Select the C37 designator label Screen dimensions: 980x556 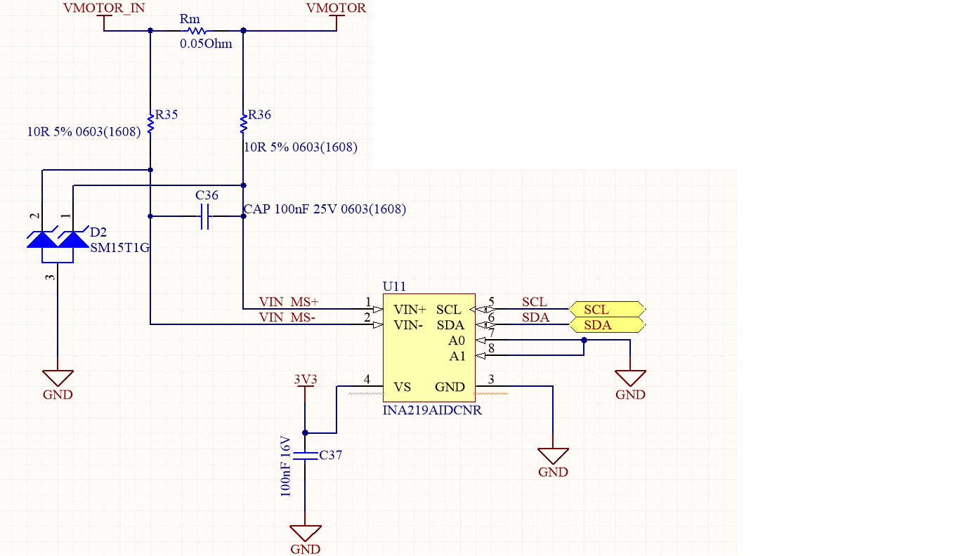[330, 455]
